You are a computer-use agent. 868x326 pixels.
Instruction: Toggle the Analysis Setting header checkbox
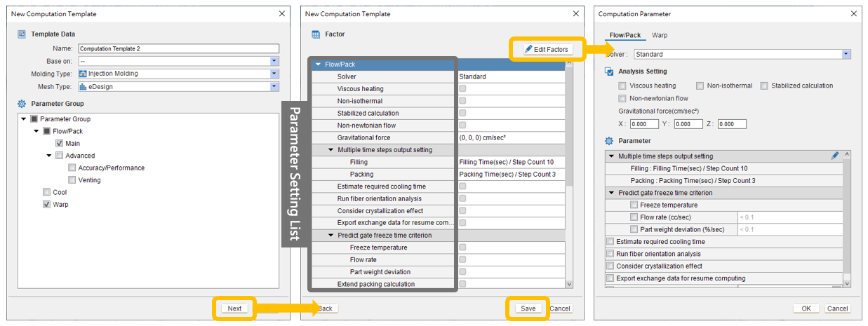pyautogui.click(x=609, y=72)
